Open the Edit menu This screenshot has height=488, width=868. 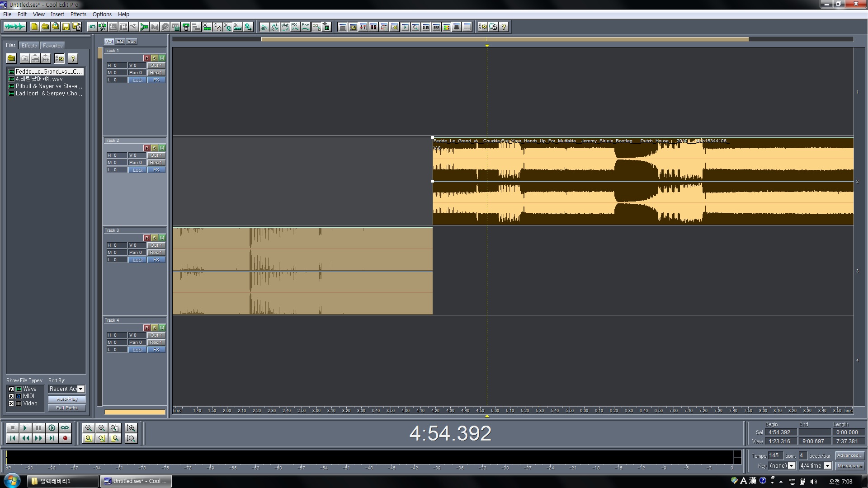click(22, 14)
